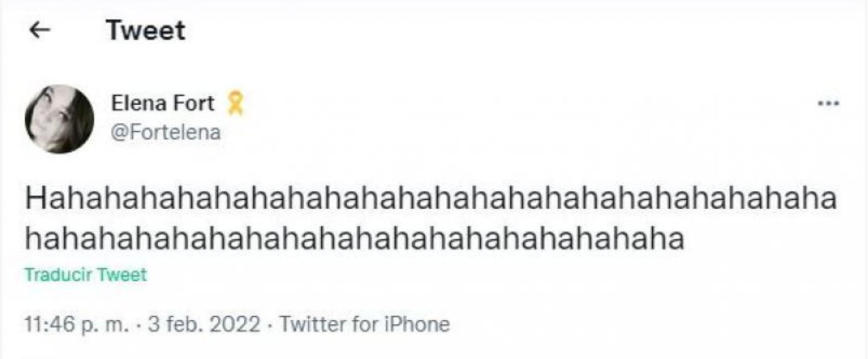Open @Fortelena's profile via handle
868x359 pixels.
click(x=166, y=133)
